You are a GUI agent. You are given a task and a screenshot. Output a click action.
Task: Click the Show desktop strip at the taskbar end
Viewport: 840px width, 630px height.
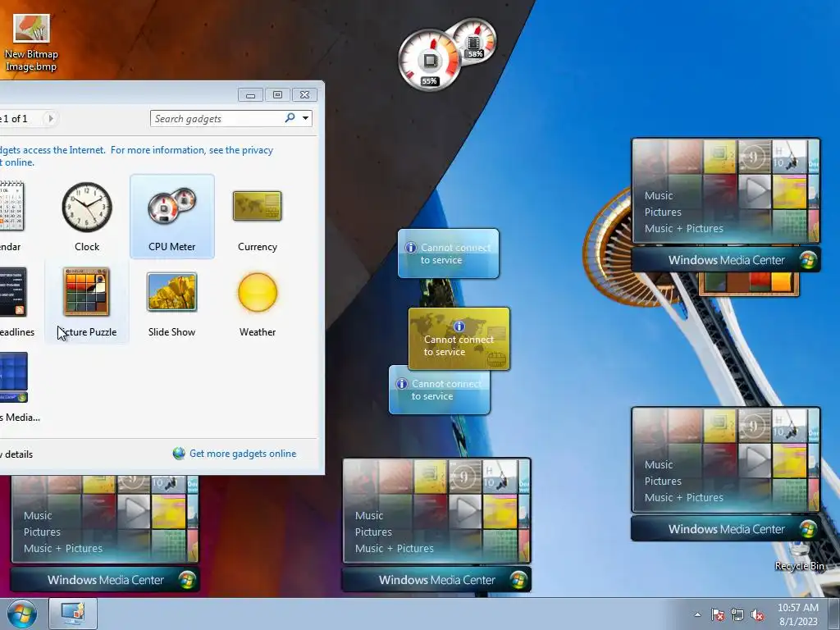(834, 614)
